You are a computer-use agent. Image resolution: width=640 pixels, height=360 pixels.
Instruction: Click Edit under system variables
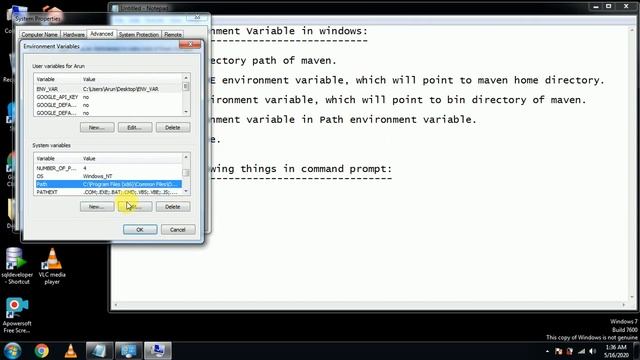pyautogui.click(x=135, y=207)
